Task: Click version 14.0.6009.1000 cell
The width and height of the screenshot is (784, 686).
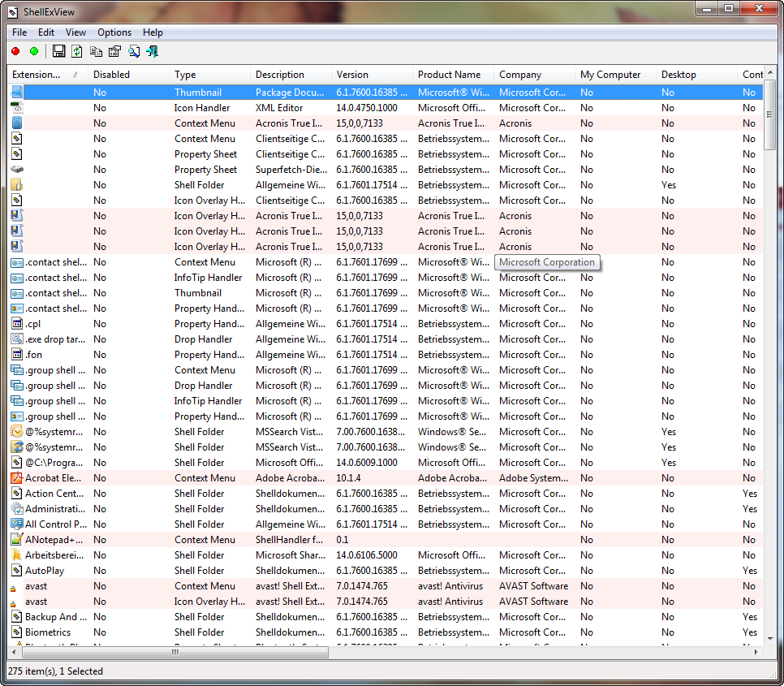Action: tap(367, 463)
